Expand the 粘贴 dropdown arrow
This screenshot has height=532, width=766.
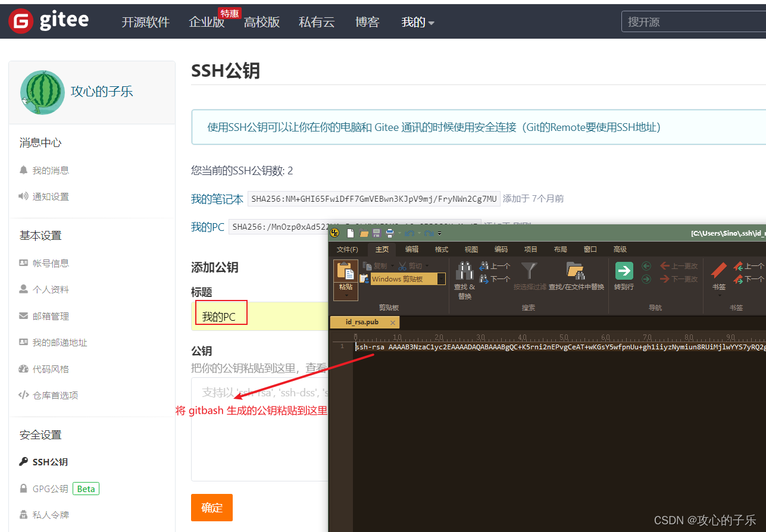[x=346, y=295]
